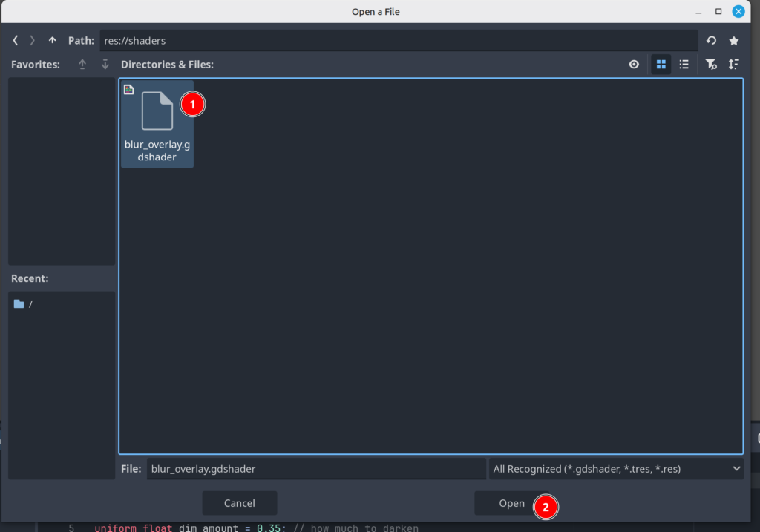Select the blur_overlay.gdshader file
Viewport: 760px width, 532px height.
click(157, 123)
